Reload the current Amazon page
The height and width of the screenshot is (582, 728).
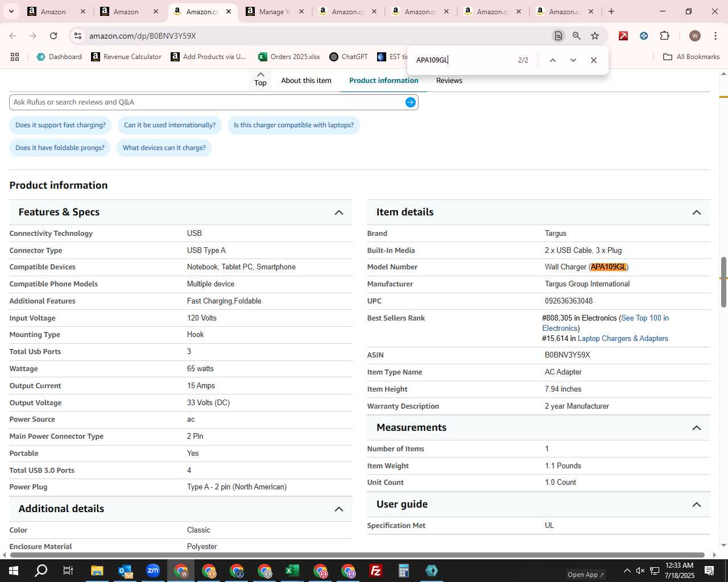pyautogui.click(x=53, y=36)
